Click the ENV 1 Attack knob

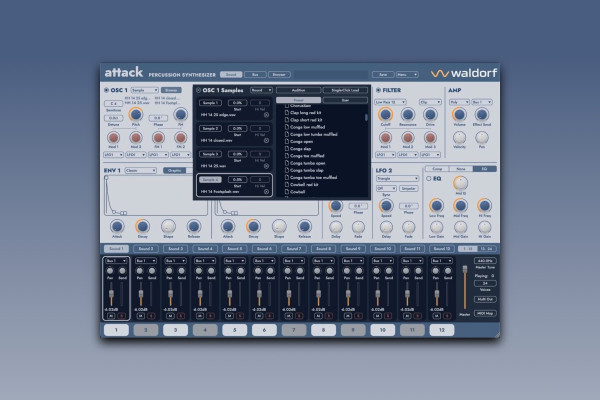(117, 226)
